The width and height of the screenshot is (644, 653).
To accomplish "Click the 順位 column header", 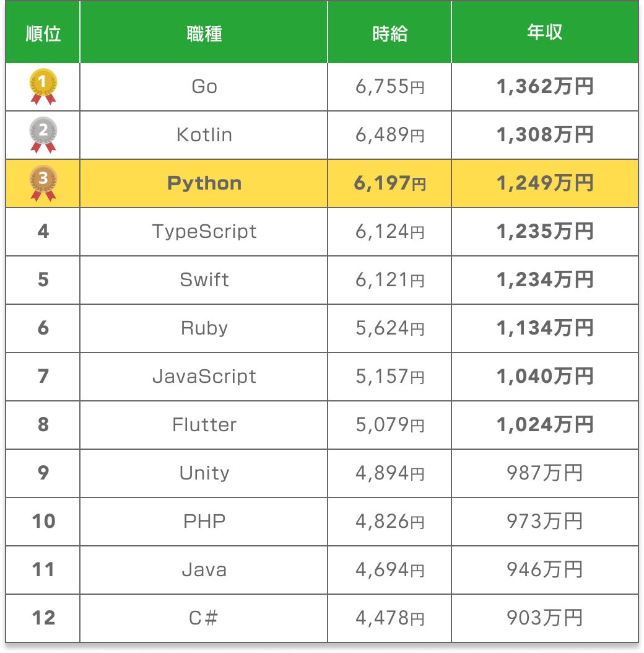I will (x=43, y=33).
